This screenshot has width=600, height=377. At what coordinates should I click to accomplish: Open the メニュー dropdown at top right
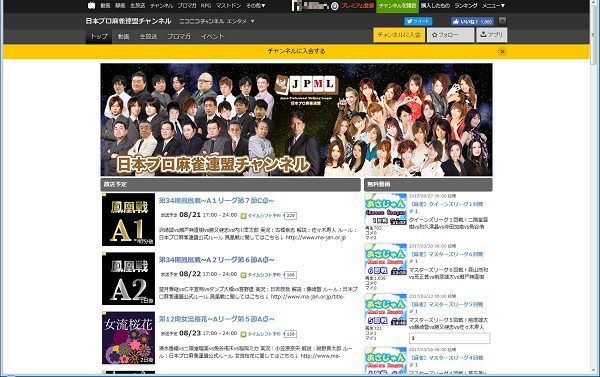tap(494, 5)
